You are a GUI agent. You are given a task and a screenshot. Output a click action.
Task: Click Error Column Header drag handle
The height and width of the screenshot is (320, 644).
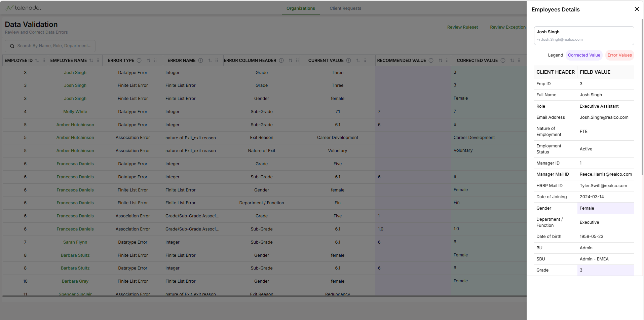297,60
